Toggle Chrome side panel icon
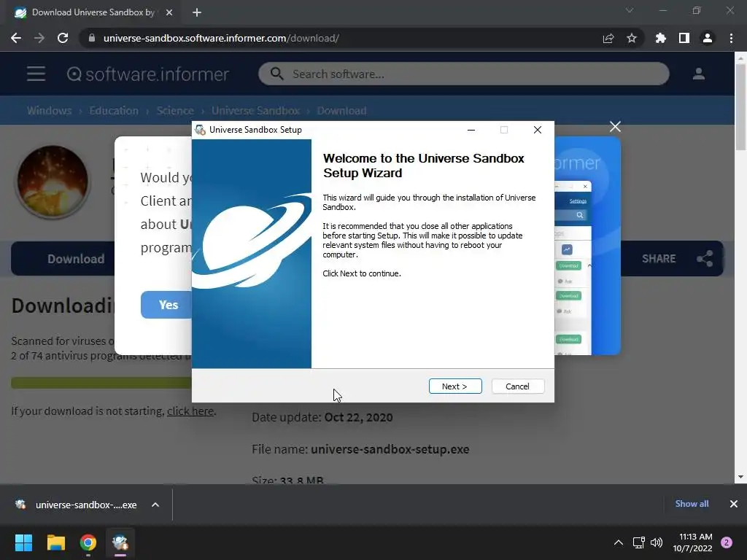This screenshot has height=560, width=747. 684,38
